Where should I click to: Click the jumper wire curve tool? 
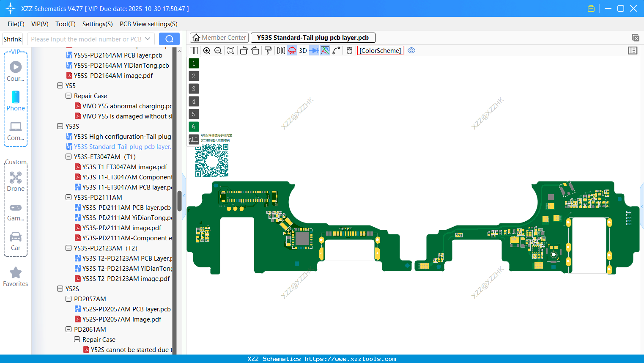(336, 50)
